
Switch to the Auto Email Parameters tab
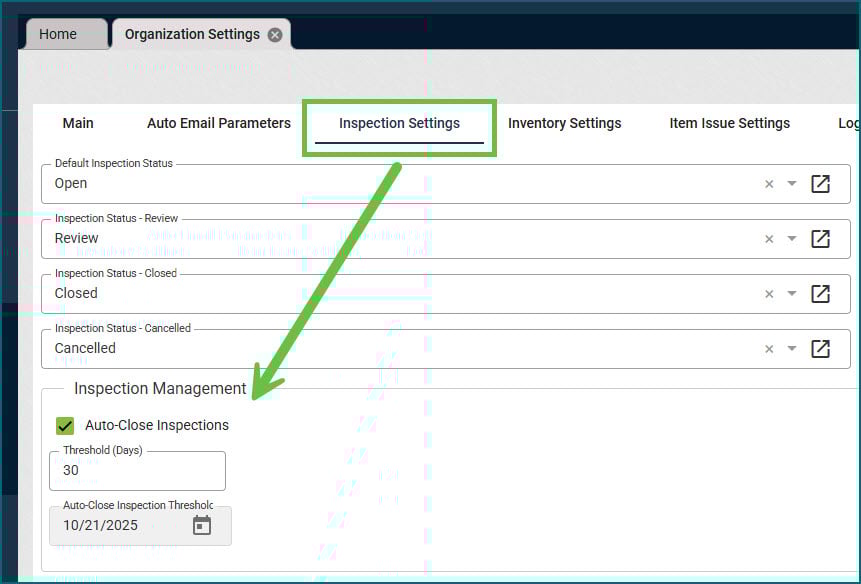point(219,123)
